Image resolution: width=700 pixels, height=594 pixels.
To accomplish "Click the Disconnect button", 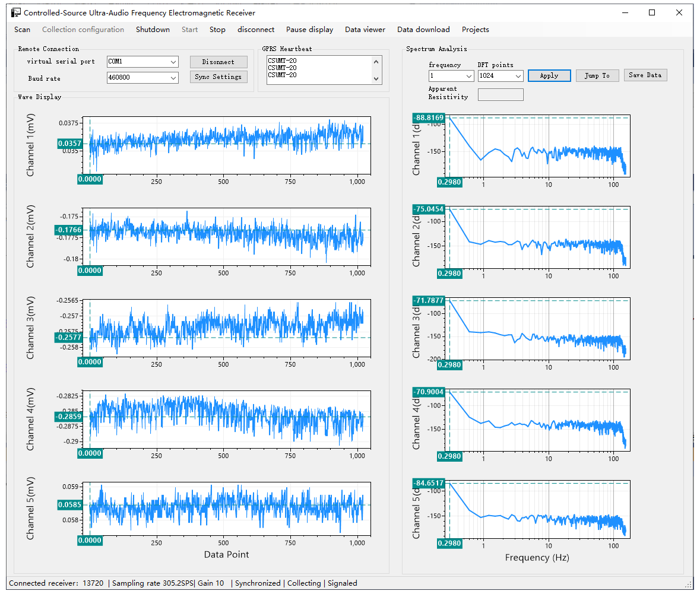I will pyautogui.click(x=218, y=62).
